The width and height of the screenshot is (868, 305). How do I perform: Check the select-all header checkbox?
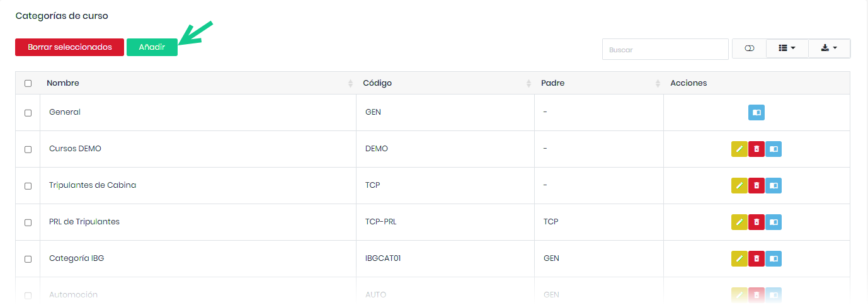pyautogui.click(x=28, y=83)
